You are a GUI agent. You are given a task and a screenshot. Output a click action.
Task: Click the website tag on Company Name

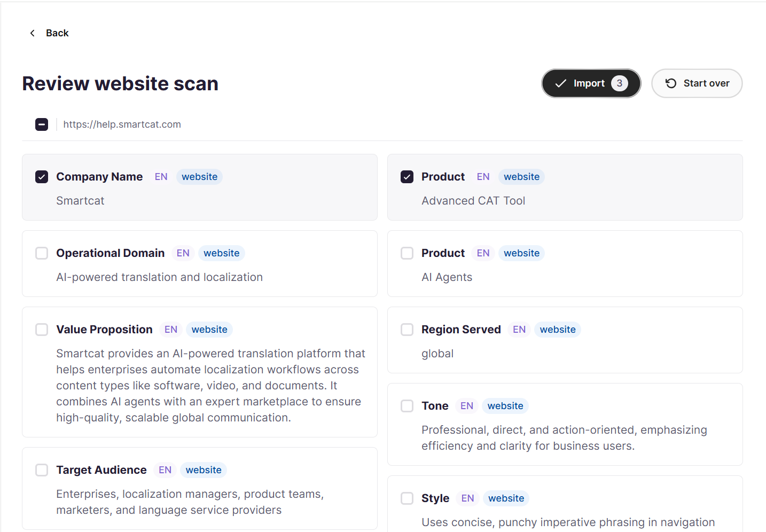click(199, 177)
